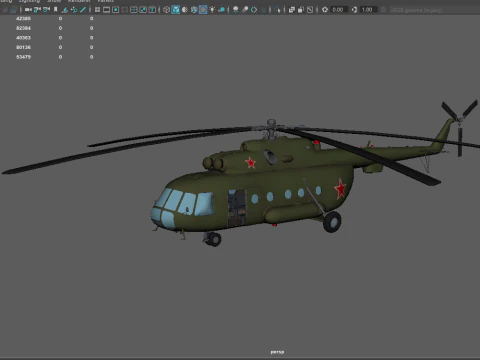Image resolution: width=480 pixels, height=360 pixels.
Task: Open sRGB gamma (legacy) view transform dropdown
Action: click(x=417, y=10)
